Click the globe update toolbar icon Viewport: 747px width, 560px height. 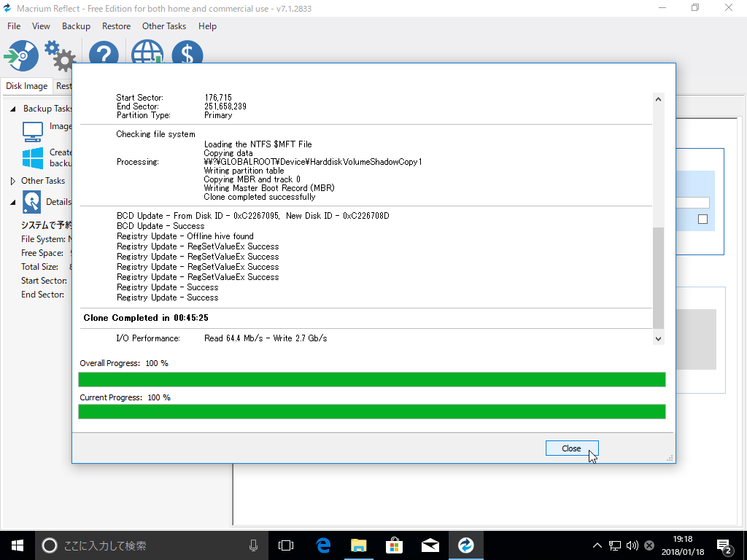pyautogui.click(x=147, y=52)
